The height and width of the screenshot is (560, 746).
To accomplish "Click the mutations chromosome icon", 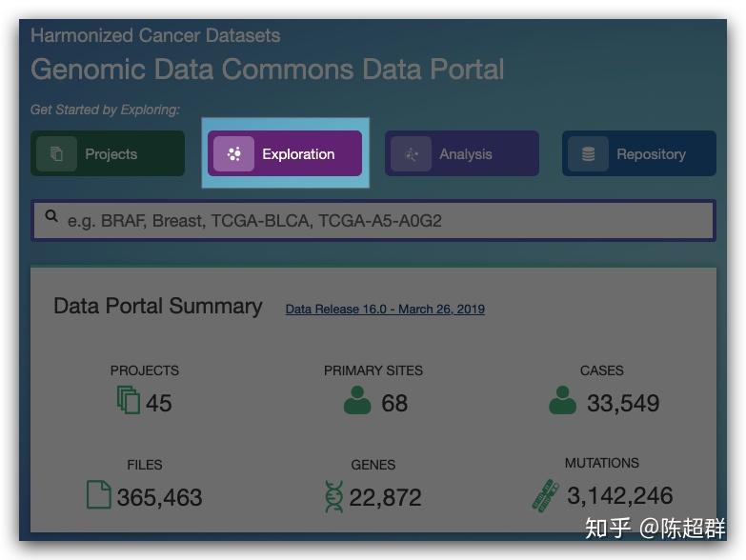I will pos(545,495).
